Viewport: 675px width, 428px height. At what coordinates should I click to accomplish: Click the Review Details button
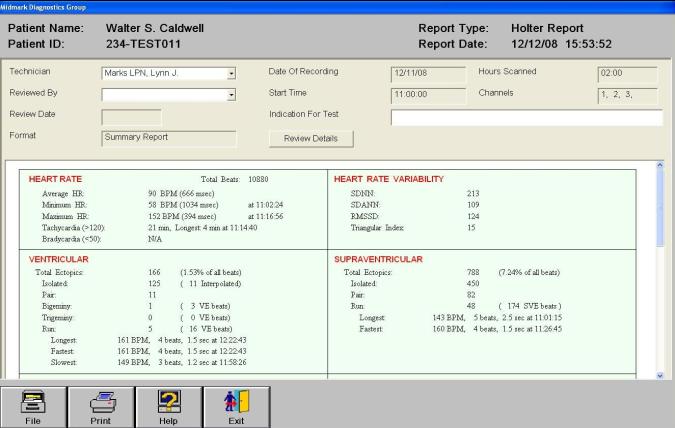pyautogui.click(x=311, y=139)
